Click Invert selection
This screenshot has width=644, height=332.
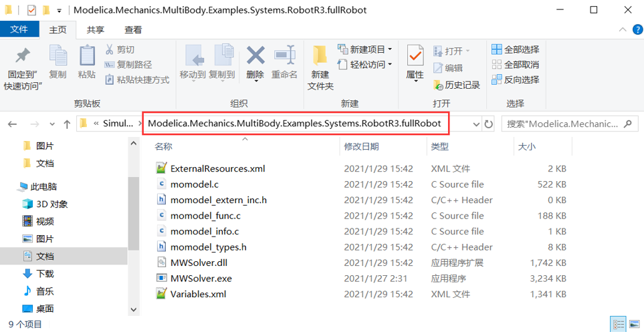tap(516, 79)
